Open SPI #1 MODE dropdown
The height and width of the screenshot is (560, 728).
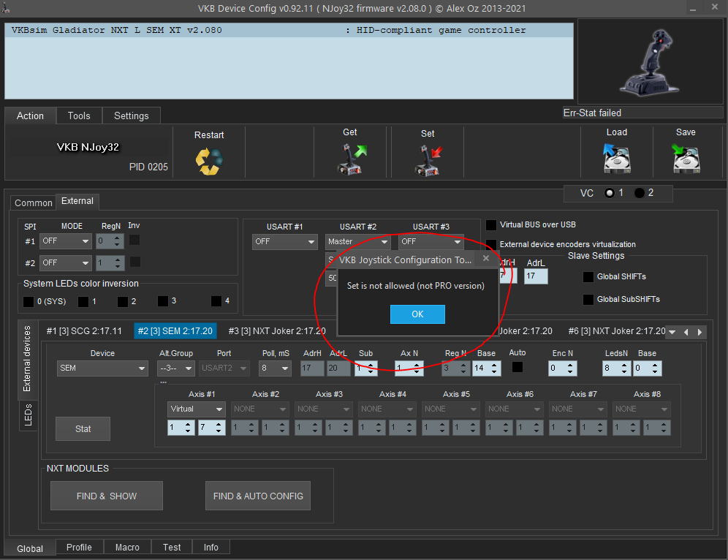[66, 241]
